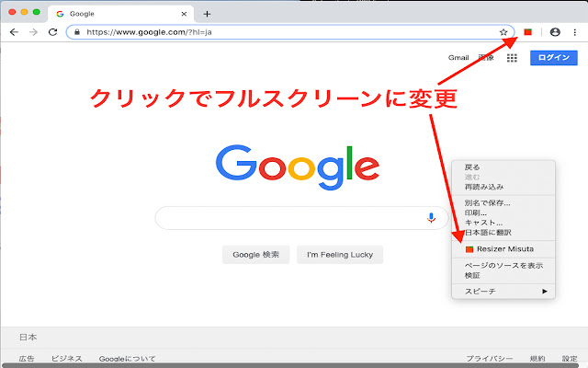Open the 画像 link
588x368 pixels.
486,57
